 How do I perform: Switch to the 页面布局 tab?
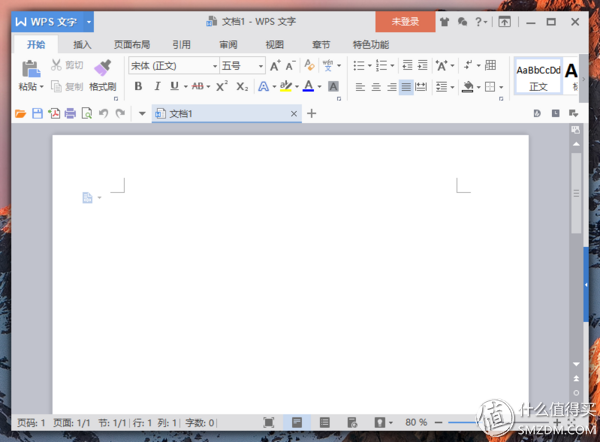click(x=132, y=45)
